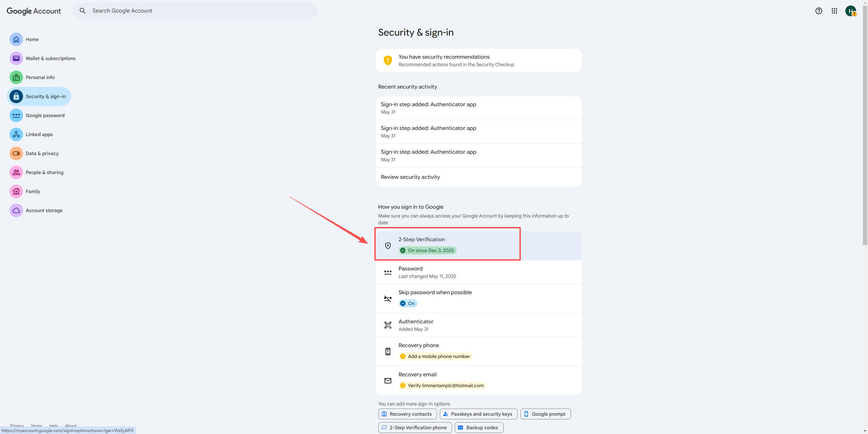The image size is (868, 434).
Task: Click "How you sign in to Google" heading
Action: 411,207
